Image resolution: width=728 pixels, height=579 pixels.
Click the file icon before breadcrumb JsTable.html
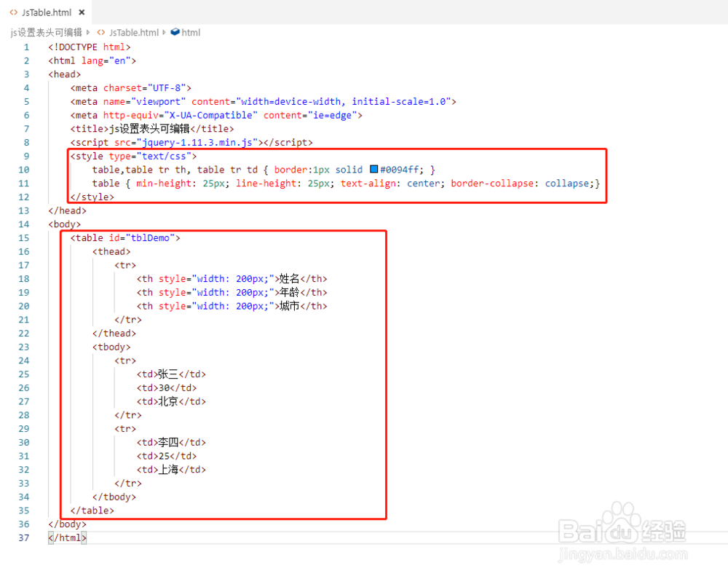[x=100, y=33]
